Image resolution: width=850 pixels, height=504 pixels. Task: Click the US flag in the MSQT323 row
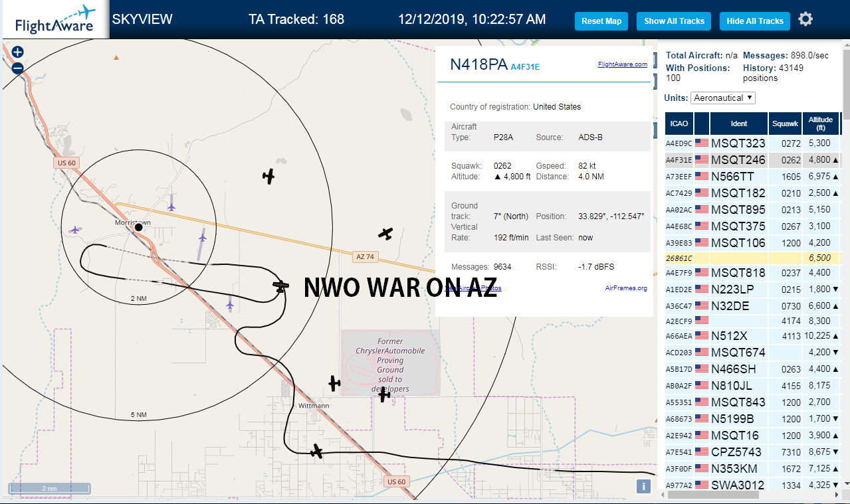tap(702, 143)
